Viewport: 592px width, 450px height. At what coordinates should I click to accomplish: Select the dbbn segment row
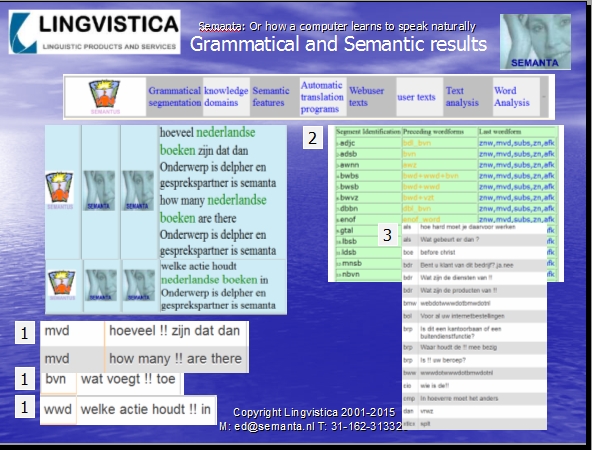446,209
